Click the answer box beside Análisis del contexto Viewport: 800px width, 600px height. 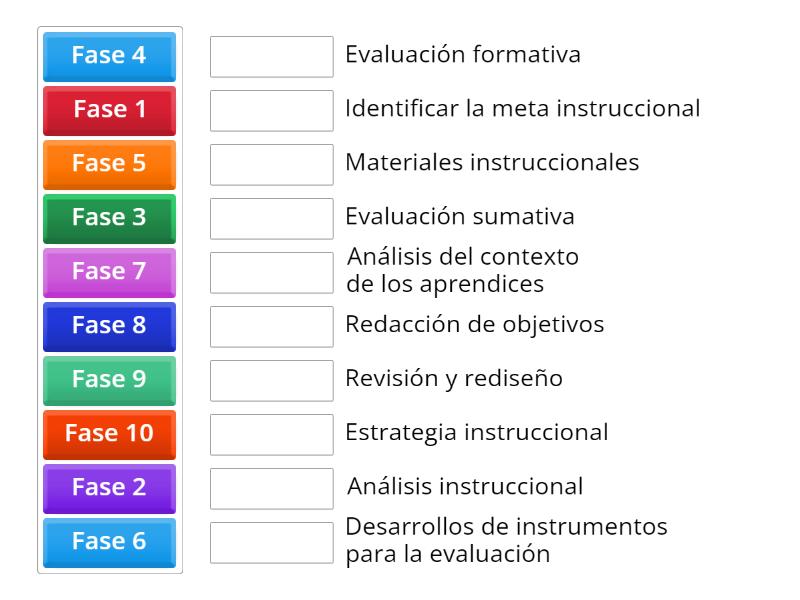pyautogui.click(x=272, y=272)
